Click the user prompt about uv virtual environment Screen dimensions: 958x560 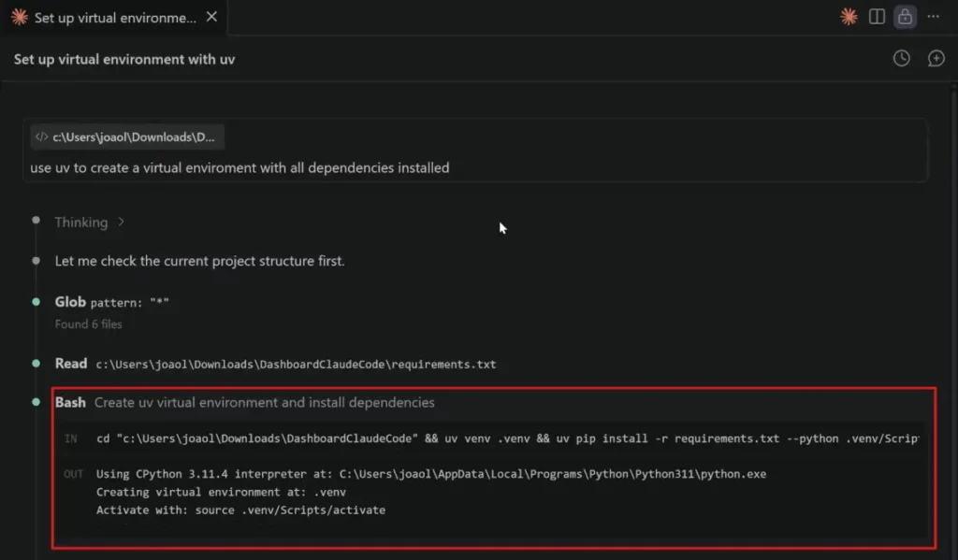(x=239, y=168)
